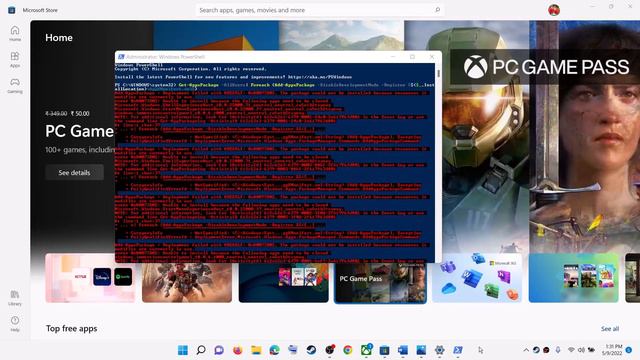
Task: Click the microphone icon in system tray
Action: [558, 350]
